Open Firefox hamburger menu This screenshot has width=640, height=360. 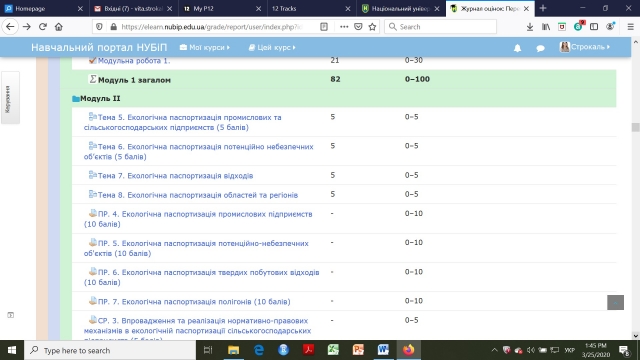coord(631,27)
